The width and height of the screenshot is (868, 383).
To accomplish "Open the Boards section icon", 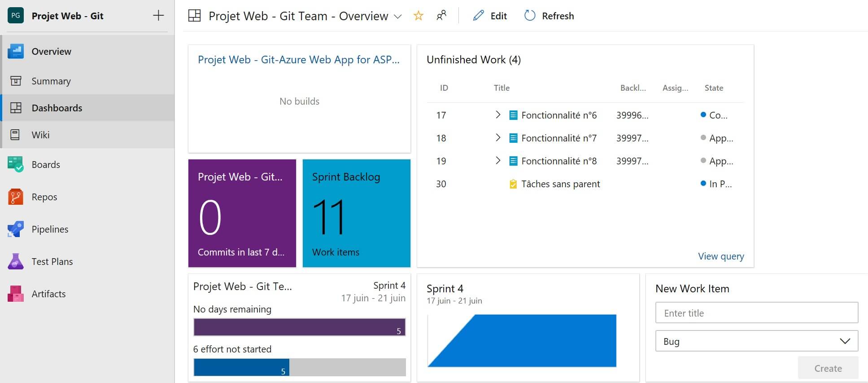I will 16,164.
